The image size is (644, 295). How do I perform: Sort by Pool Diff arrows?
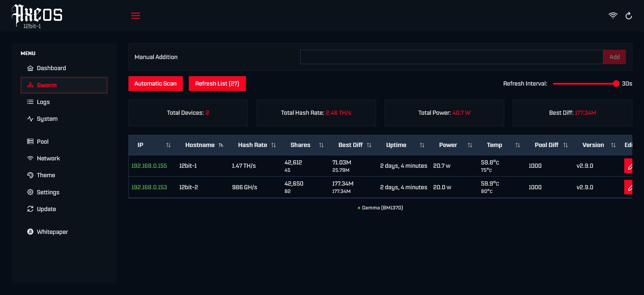point(566,145)
